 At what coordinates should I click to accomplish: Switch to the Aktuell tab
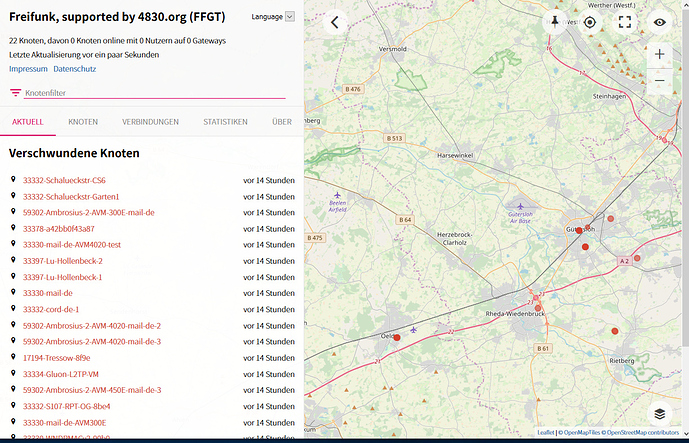[28, 122]
